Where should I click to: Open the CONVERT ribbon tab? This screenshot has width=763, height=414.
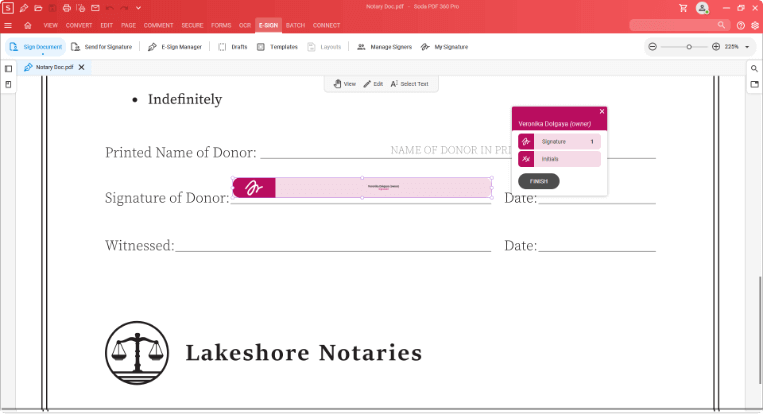point(79,24)
